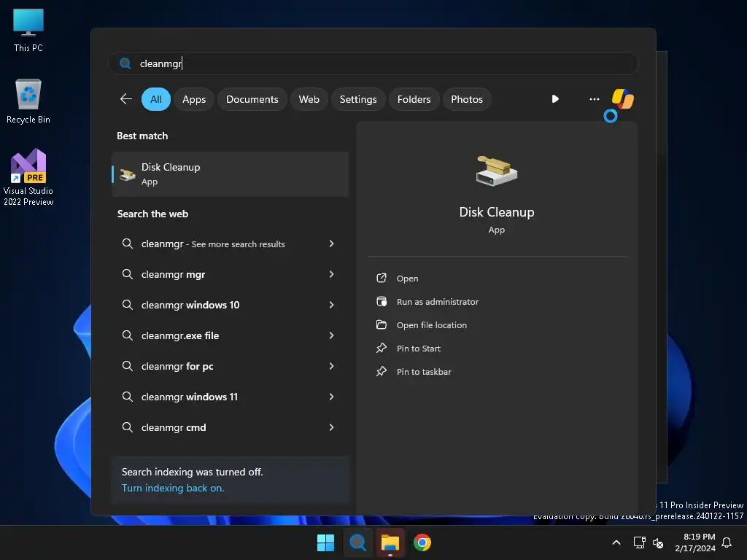Switch to the Settings filter
This screenshot has width=747, height=560.
point(357,99)
